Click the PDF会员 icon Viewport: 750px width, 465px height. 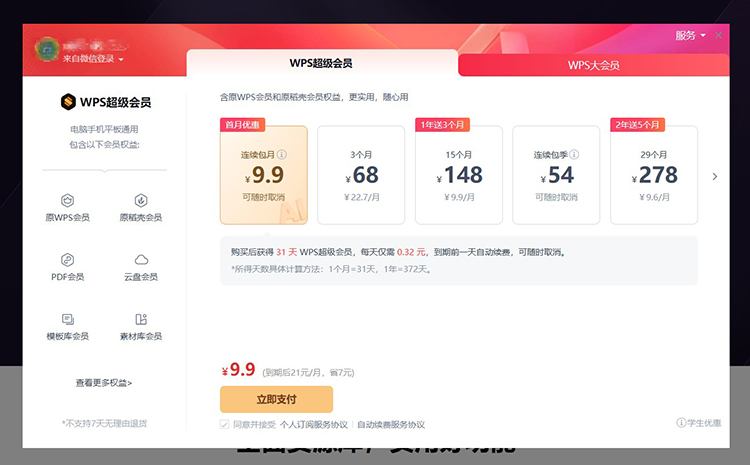[x=67, y=260]
